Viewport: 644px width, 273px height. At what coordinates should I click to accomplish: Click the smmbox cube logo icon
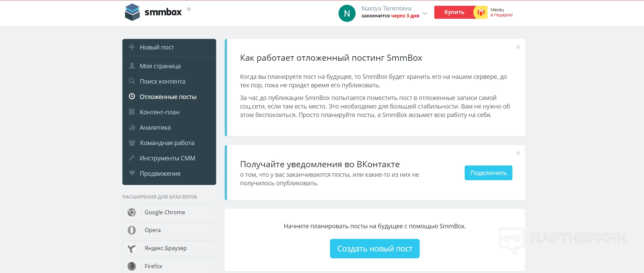pos(132,12)
